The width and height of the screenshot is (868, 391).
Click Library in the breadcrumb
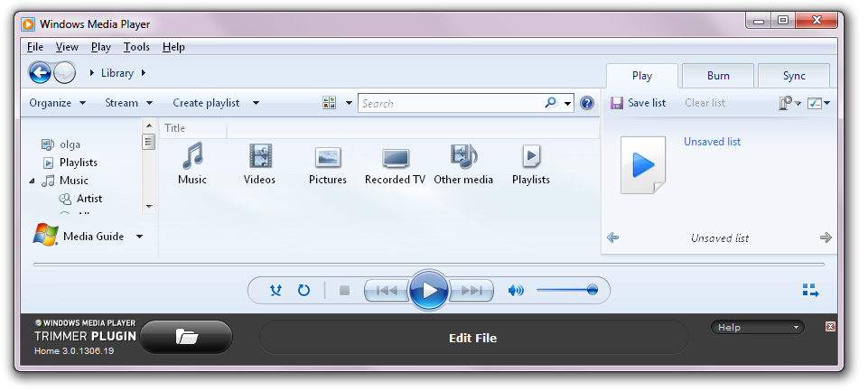point(117,72)
